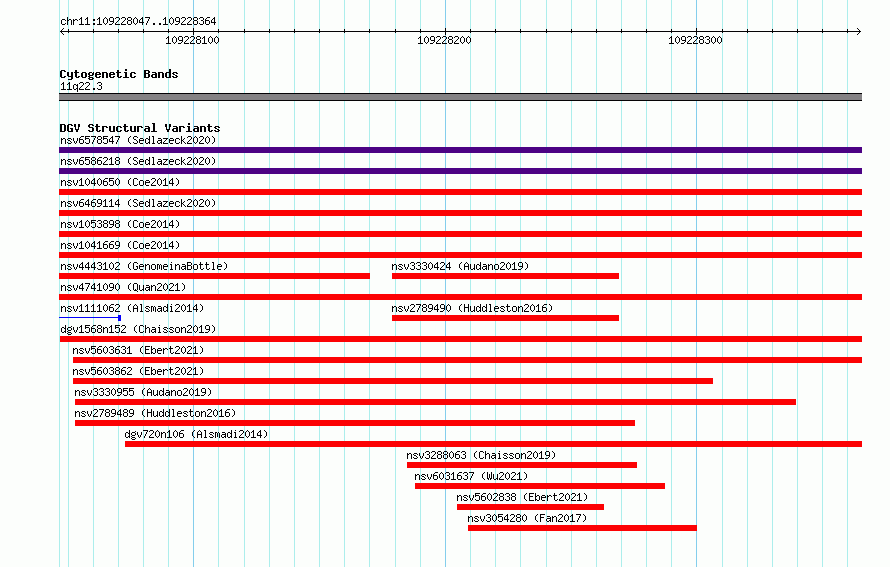Click nsv2789490 (Huddleston2016) variant label
Viewport: 890px width, 567px height.
pyautogui.click(x=472, y=308)
